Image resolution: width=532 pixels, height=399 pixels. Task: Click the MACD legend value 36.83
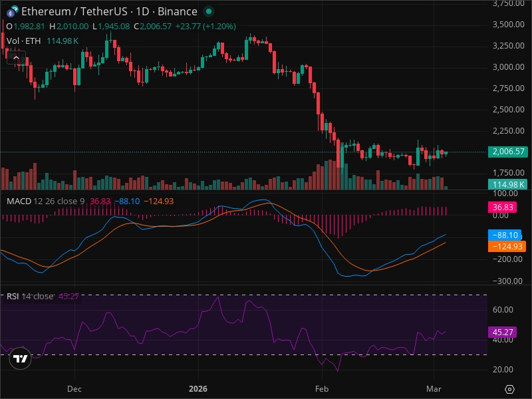[100, 201]
